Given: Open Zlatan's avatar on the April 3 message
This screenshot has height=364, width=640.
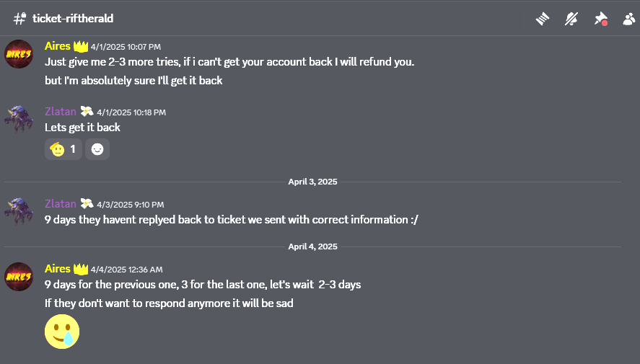Looking at the screenshot, I should (x=19, y=212).
